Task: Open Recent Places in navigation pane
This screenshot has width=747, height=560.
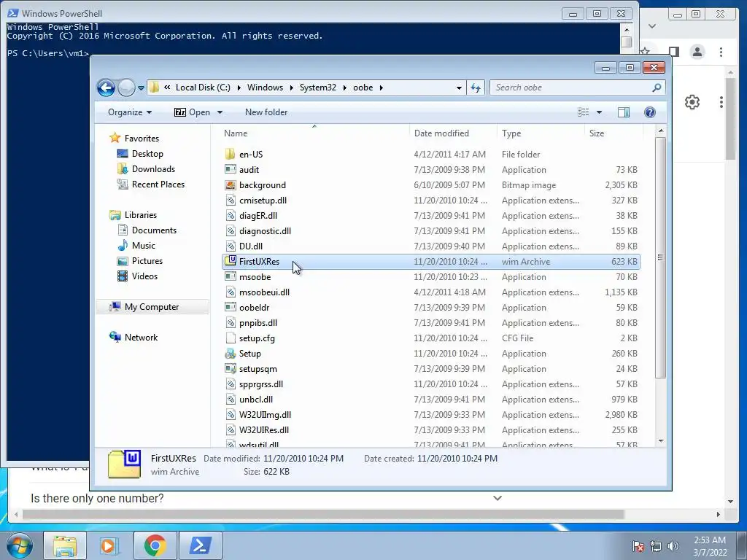Action: pyautogui.click(x=158, y=184)
